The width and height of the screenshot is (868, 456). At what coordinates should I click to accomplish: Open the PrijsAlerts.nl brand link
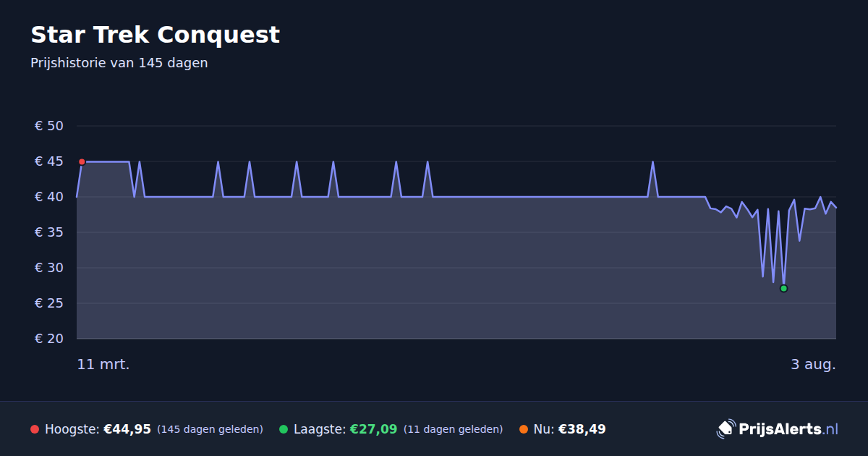(778, 429)
